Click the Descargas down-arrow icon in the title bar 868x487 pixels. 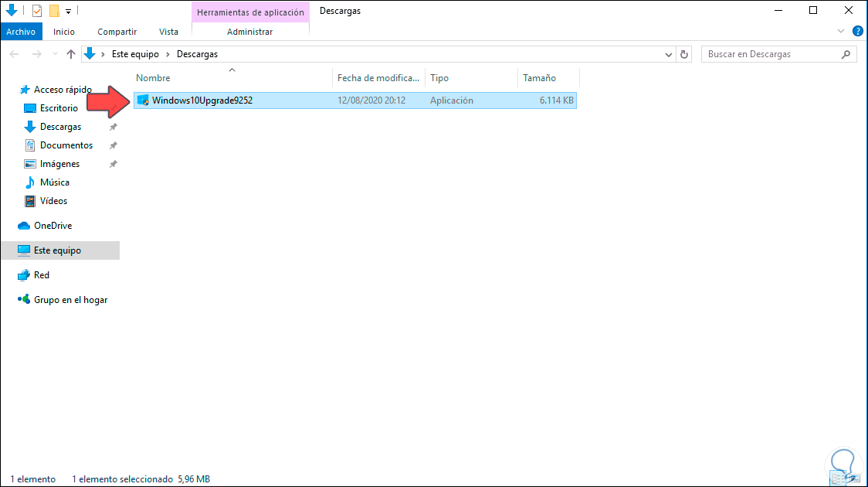[x=12, y=10]
